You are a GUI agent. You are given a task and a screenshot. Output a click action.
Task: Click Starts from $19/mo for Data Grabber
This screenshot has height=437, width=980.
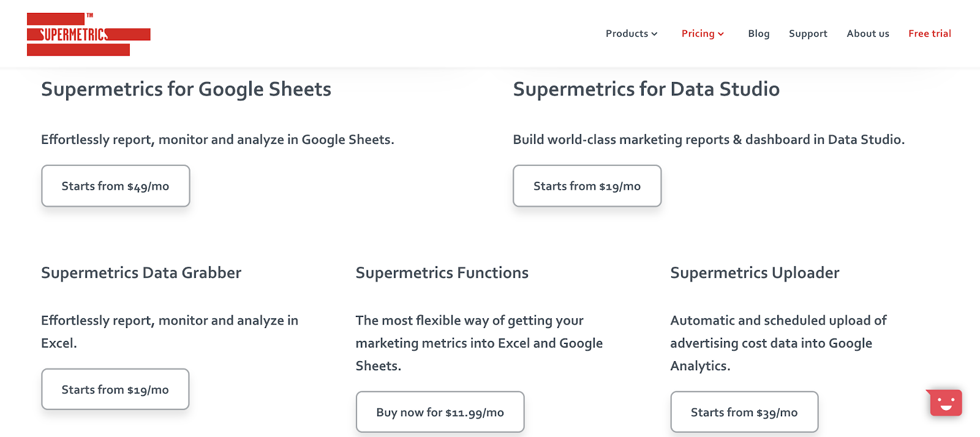pyautogui.click(x=115, y=389)
